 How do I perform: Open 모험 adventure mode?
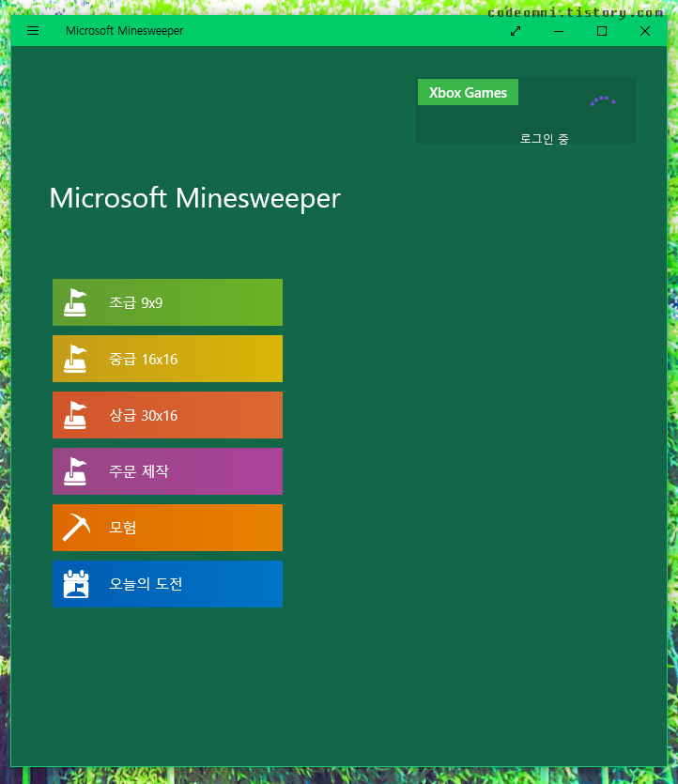click(167, 528)
